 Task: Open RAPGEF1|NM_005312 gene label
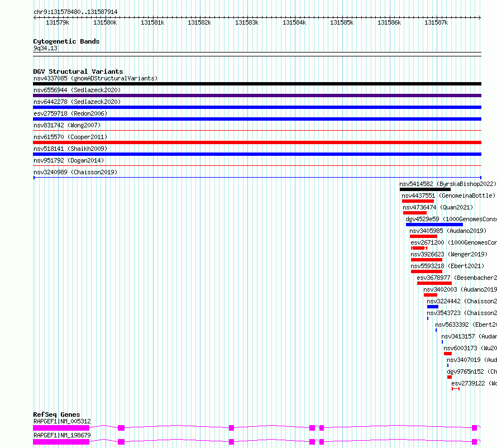tap(62, 421)
